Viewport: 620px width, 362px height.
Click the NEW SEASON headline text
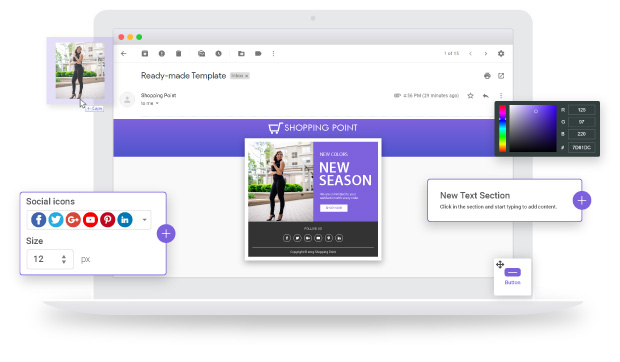[345, 174]
